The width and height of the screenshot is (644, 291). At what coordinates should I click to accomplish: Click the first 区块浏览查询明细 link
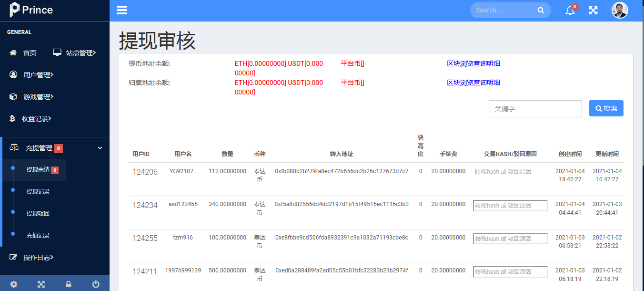tap(473, 63)
